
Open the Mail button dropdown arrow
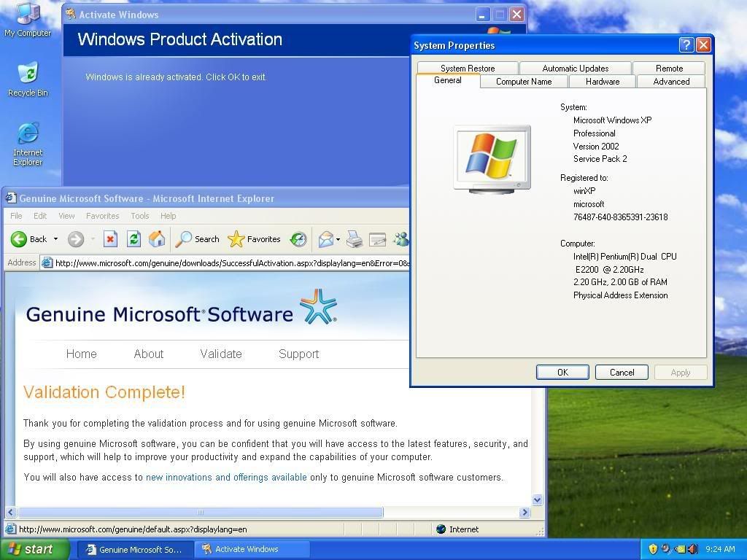338,239
